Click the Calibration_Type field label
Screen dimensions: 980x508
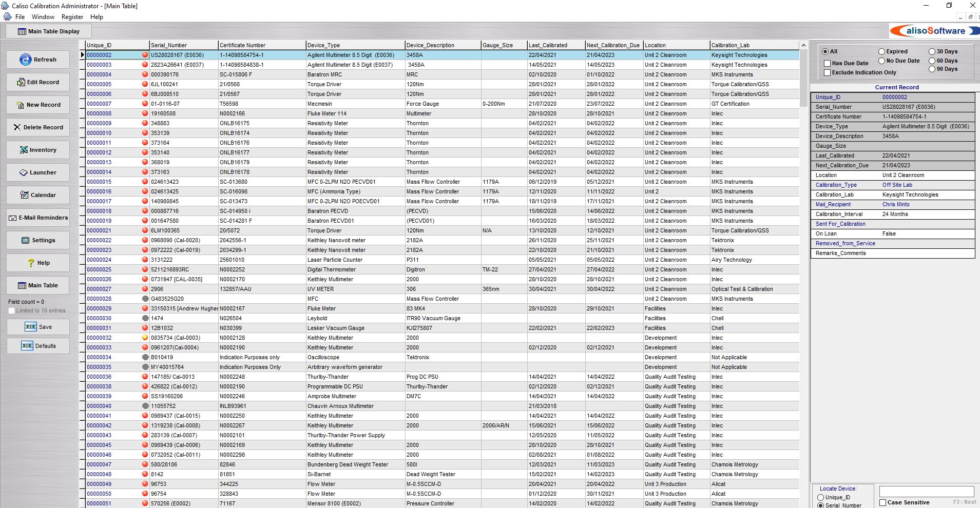coord(836,185)
